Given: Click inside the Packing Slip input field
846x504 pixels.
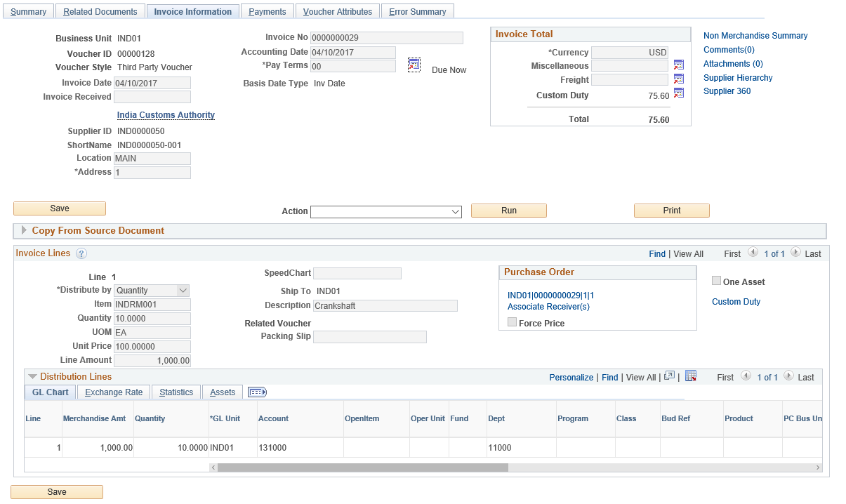Looking at the screenshot, I should point(370,337).
